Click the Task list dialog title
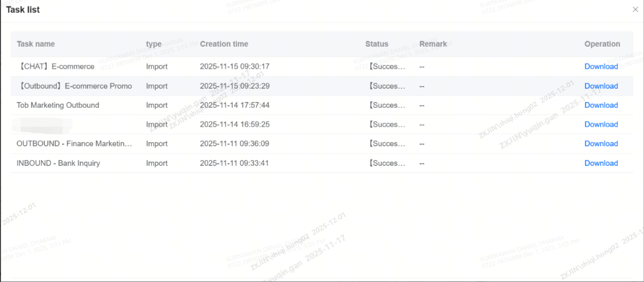 (x=23, y=10)
